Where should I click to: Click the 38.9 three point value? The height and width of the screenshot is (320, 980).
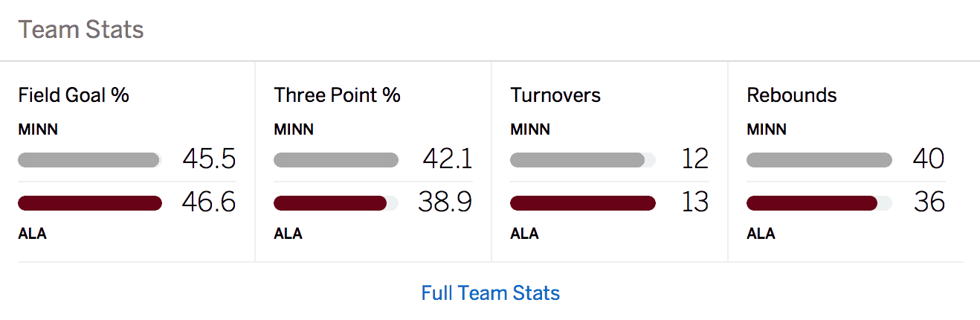click(445, 202)
